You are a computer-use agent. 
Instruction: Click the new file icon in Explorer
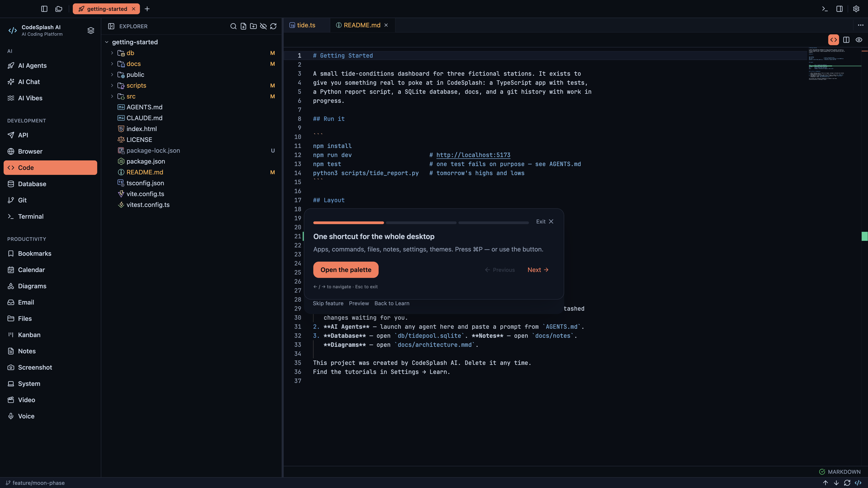pos(243,26)
